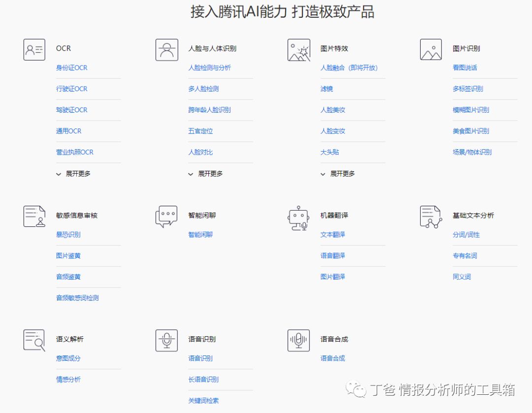Open the 意图成分 link
This screenshot has height=413, width=532.
[68, 358]
